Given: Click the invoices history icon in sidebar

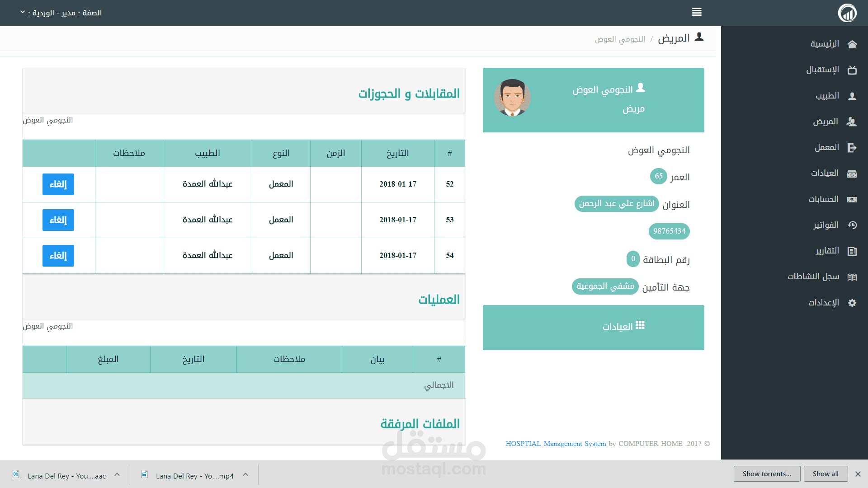Looking at the screenshot, I should tap(852, 225).
